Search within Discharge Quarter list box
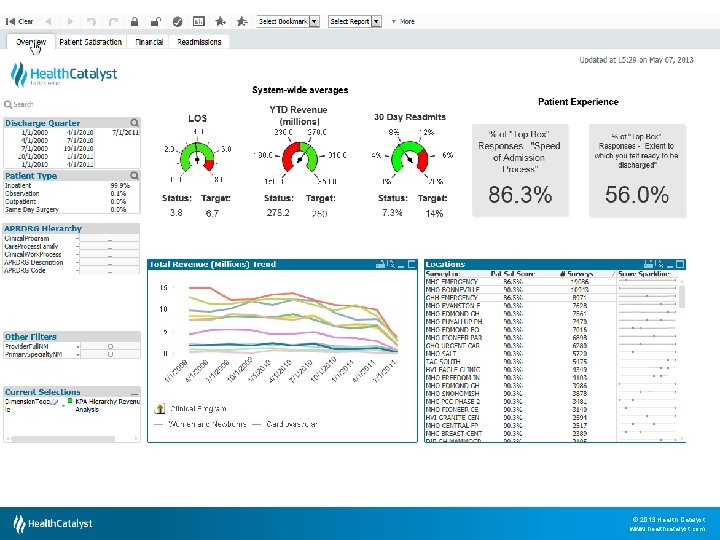 pos(134,123)
